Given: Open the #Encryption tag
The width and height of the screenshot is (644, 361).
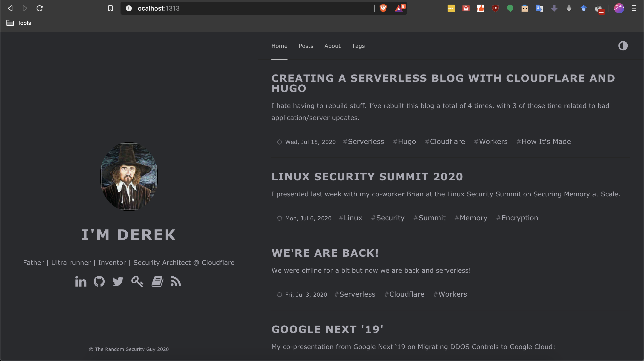Looking at the screenshot, I should coord(517,218).
